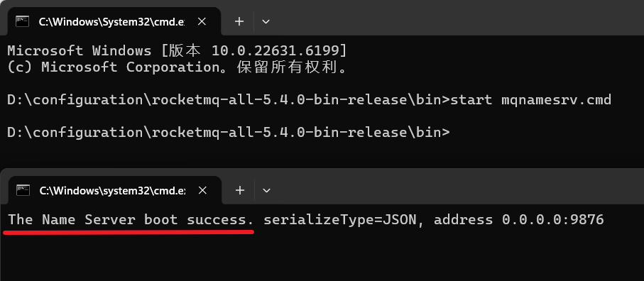
Task: Click the underlined 'The Name Server boot success.' text
Action: [131, 219]
